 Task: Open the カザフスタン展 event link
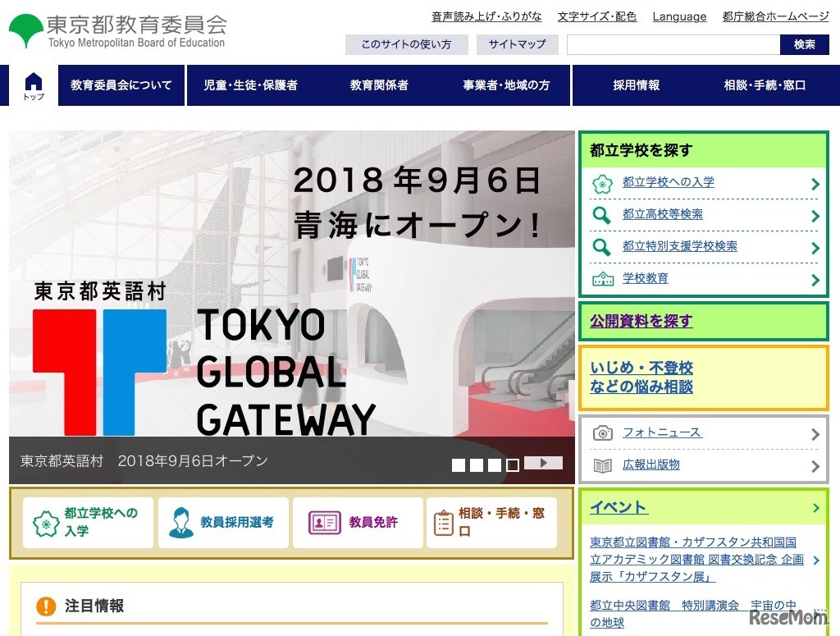(696, 560)
